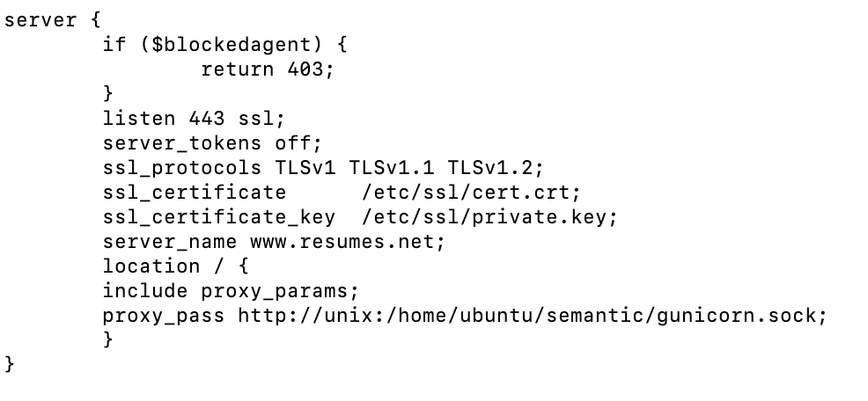Click the gunicorn.sock URL in proxy_pass
868x401 pixels.
pyautogui.click(x=533, y=315)
